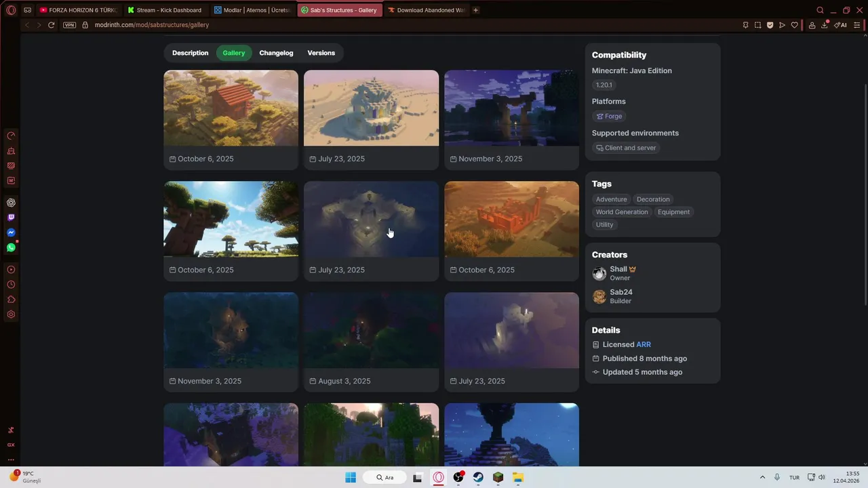Open WhatsApp in the Opera sidebar
This screenshot has height=488, width=868.
[x=11, y=247]
